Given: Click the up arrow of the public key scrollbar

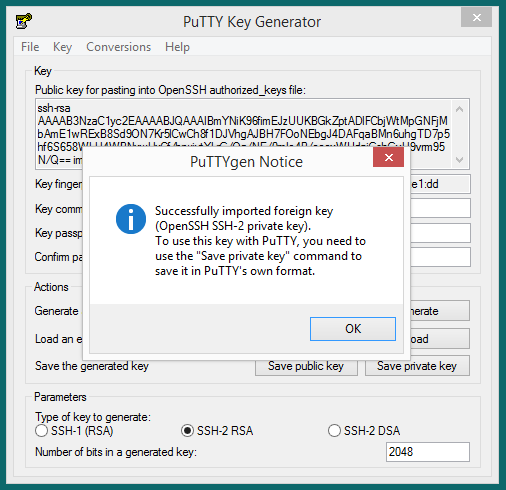Looking at the screenshot, I should point(460,109).
